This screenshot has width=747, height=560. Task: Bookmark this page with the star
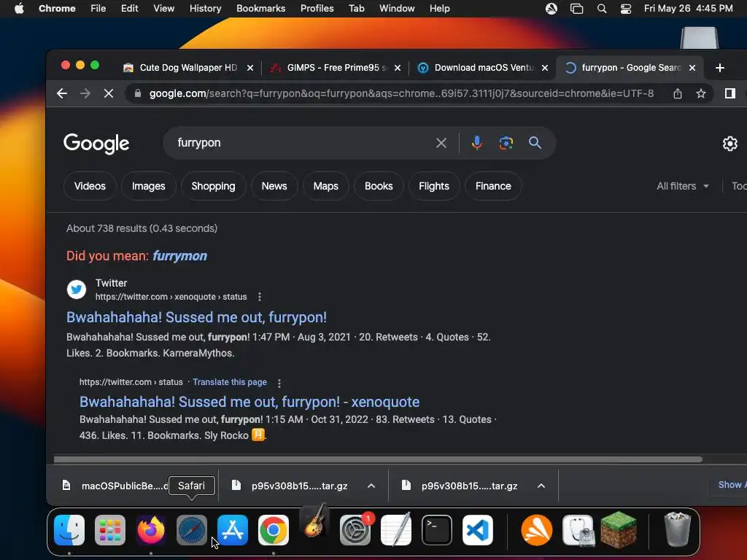pos(701,93)
